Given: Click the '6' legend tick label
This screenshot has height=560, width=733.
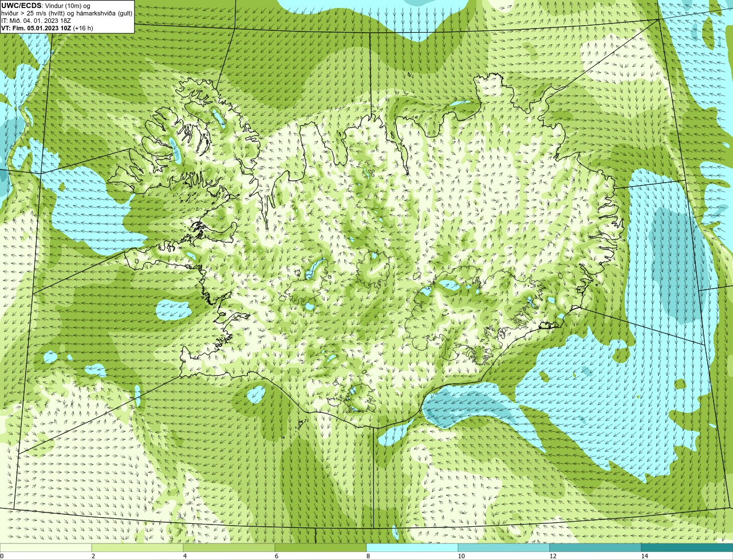Looking at the screenshot, I should coord(277,556).
